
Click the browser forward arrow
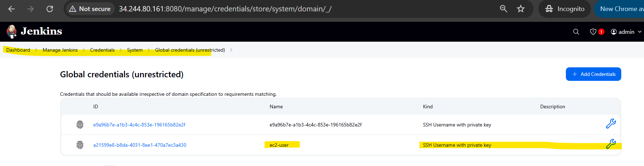31,9
